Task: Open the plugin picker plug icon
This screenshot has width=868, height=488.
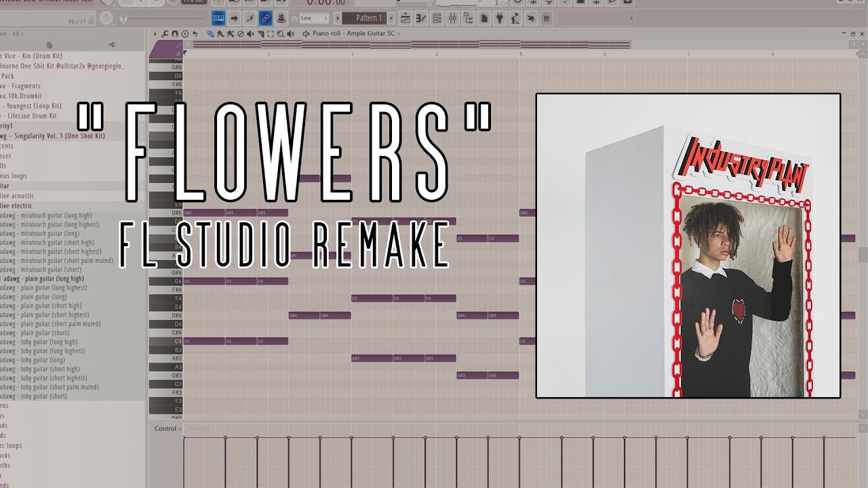Action: (500, 18)
